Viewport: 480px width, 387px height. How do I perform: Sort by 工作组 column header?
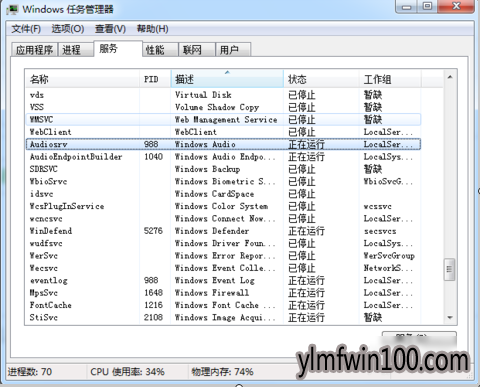pyautogui.click(x=390, y=79)
